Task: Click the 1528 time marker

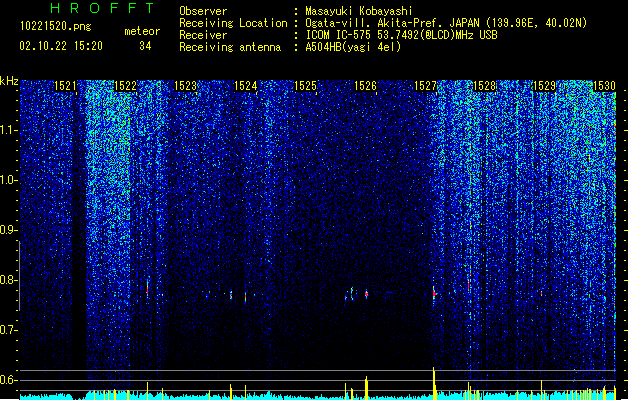Action: pos(485,86)
